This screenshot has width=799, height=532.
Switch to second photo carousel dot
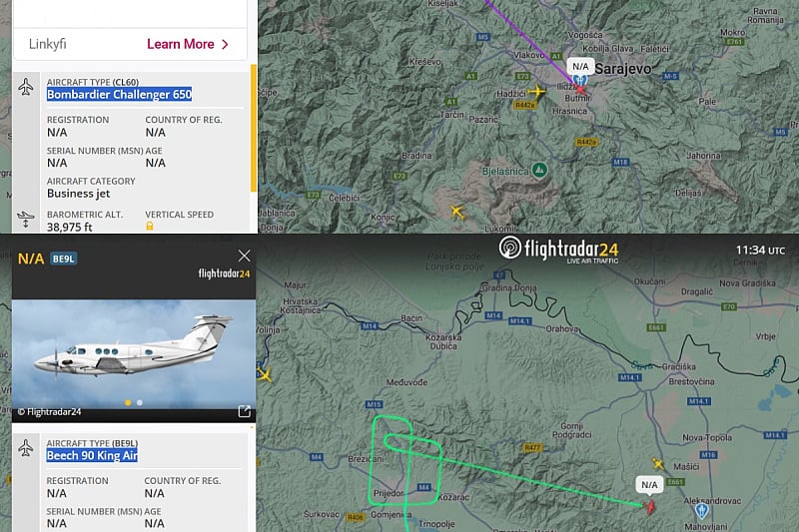pos(140,402)
